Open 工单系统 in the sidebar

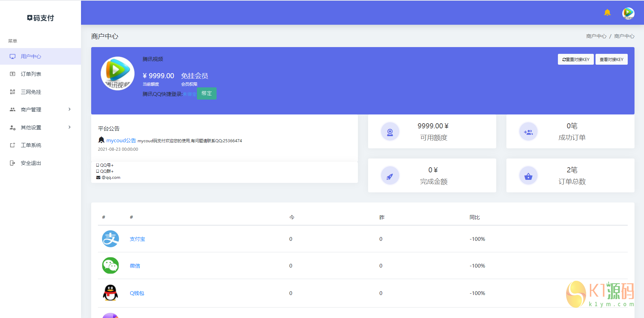click(31, 145)
